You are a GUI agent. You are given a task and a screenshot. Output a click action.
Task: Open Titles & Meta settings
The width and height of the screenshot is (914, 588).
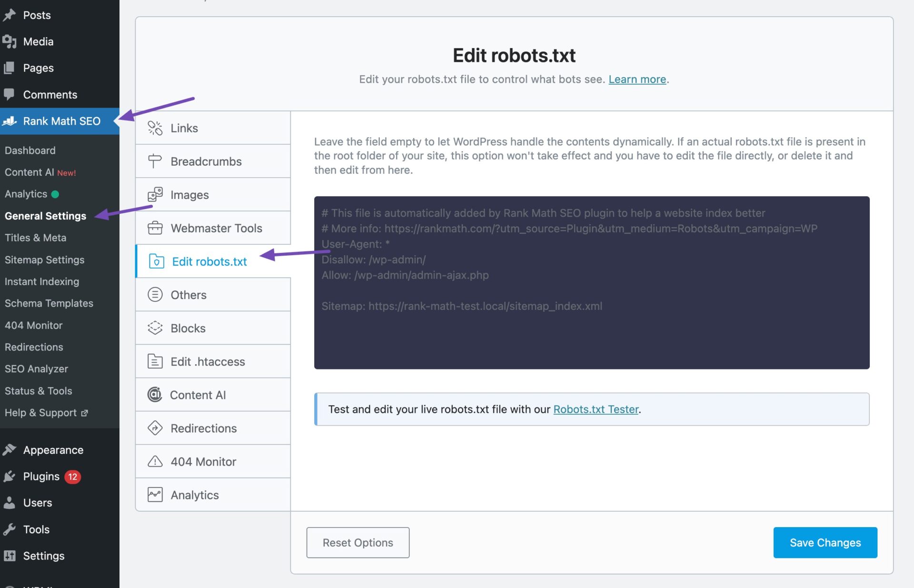(x=35, y=238)
